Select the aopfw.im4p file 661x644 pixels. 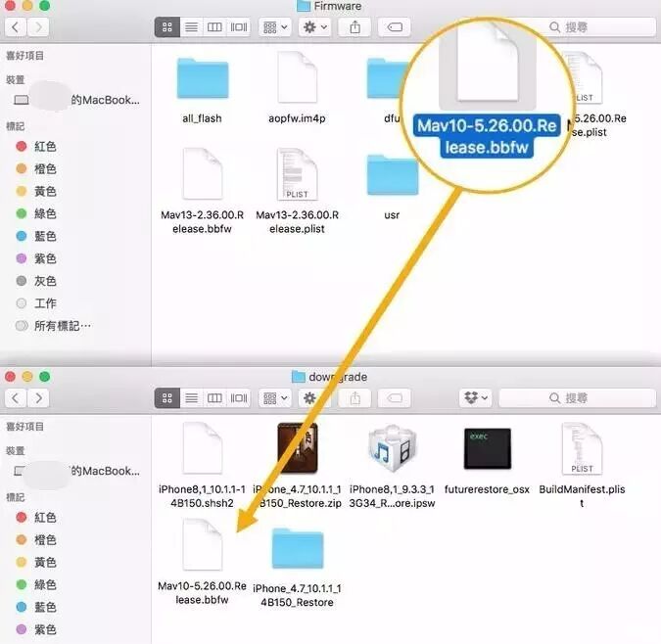[297, 77]
